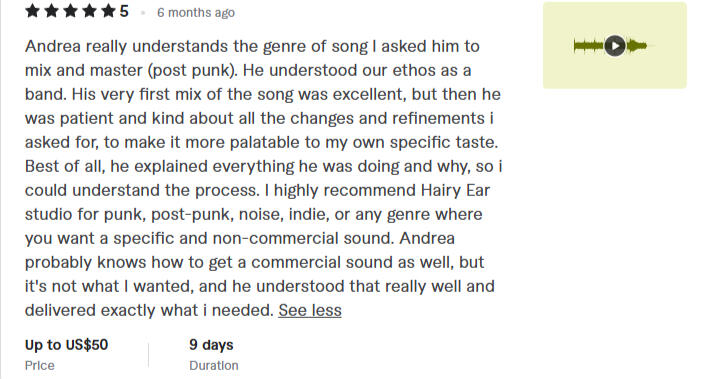
Task: Seek waveform left of play button
Action: point(589,46)
